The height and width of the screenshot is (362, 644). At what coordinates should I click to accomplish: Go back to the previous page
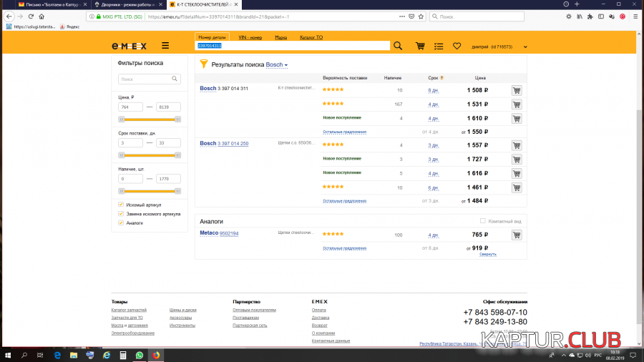[x=9, y=16]
